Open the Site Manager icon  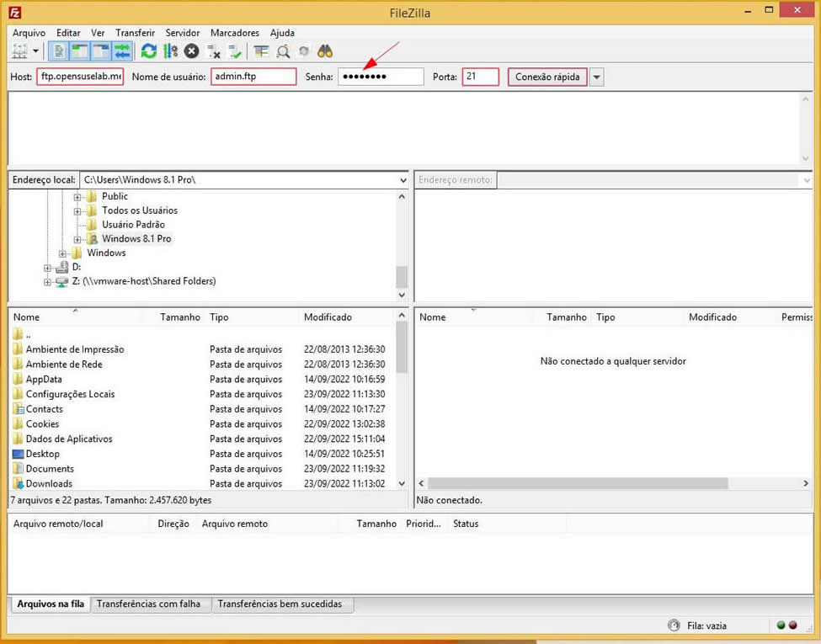19,51
